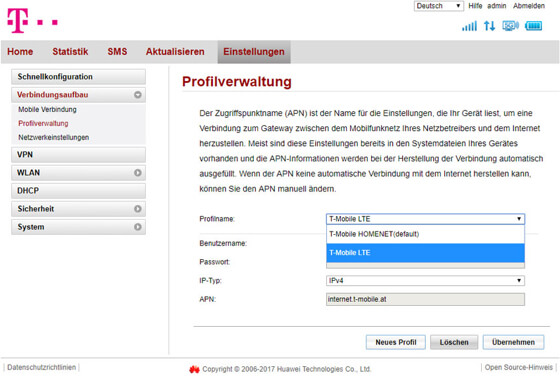Open Mobile Verbindung submenu item
The image size is (560, 379).
[x=48, y=109]
